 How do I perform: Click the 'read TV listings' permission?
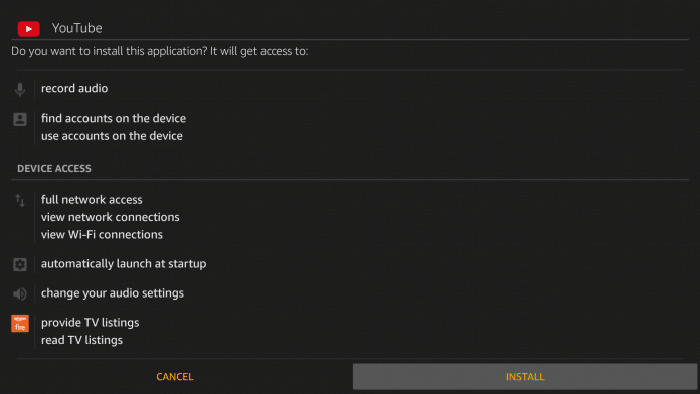click(x=82, y=340)
